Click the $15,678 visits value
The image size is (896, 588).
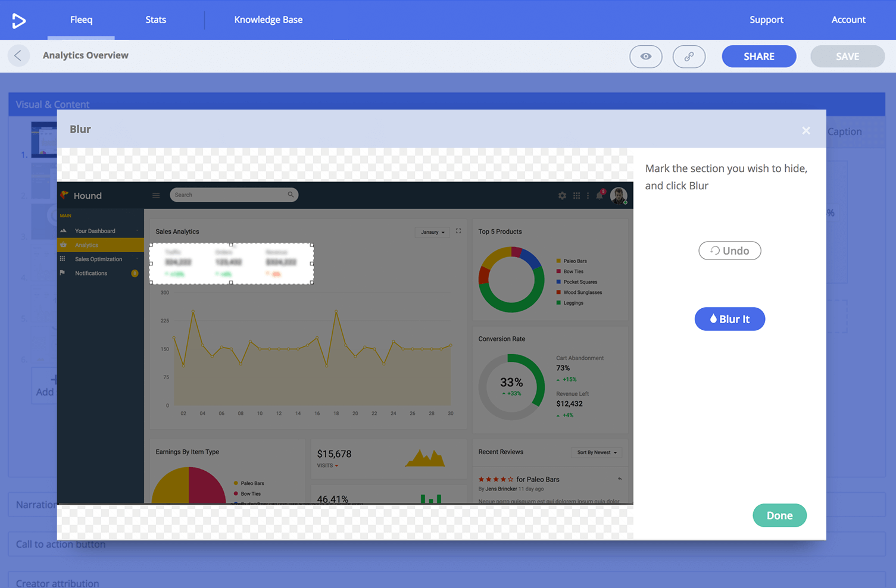coord(334,453)
